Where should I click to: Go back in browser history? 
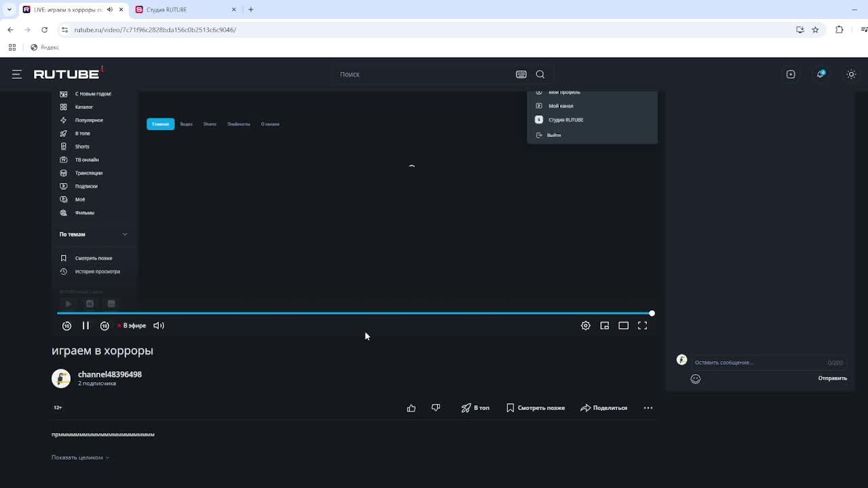tap(10, 30)
